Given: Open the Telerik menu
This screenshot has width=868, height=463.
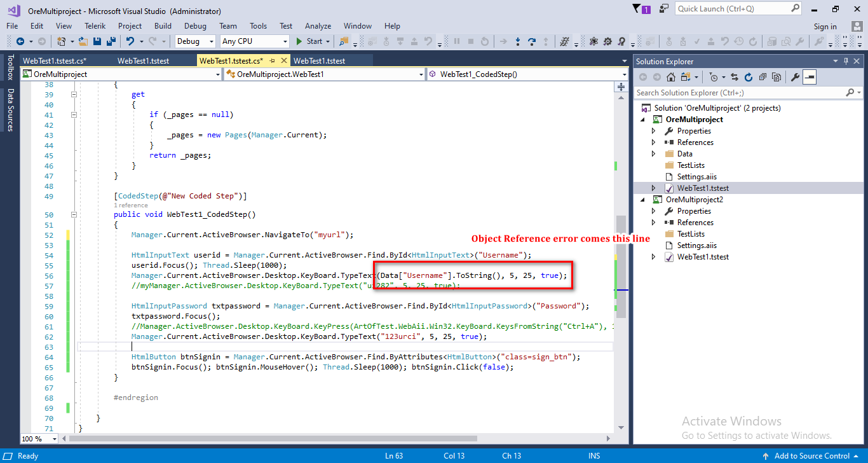Looking at the screenshot, I should [x=95, y=26].
